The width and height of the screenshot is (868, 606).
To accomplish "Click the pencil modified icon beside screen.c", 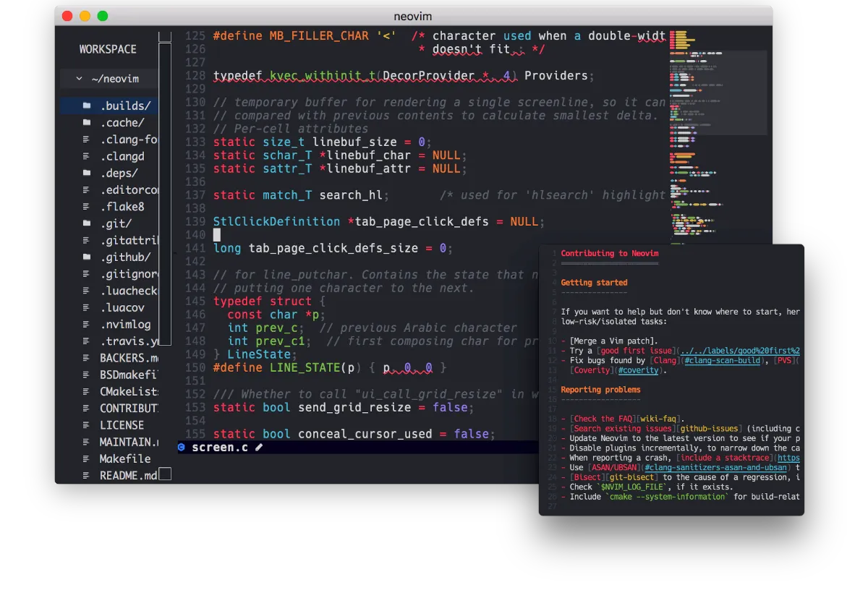I will click(x=259, y=447).
